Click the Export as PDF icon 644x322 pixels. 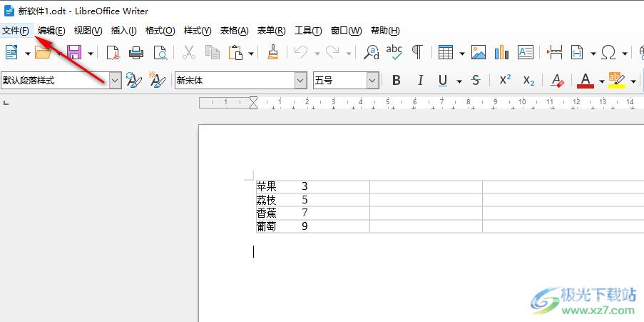tap(113, 53)
